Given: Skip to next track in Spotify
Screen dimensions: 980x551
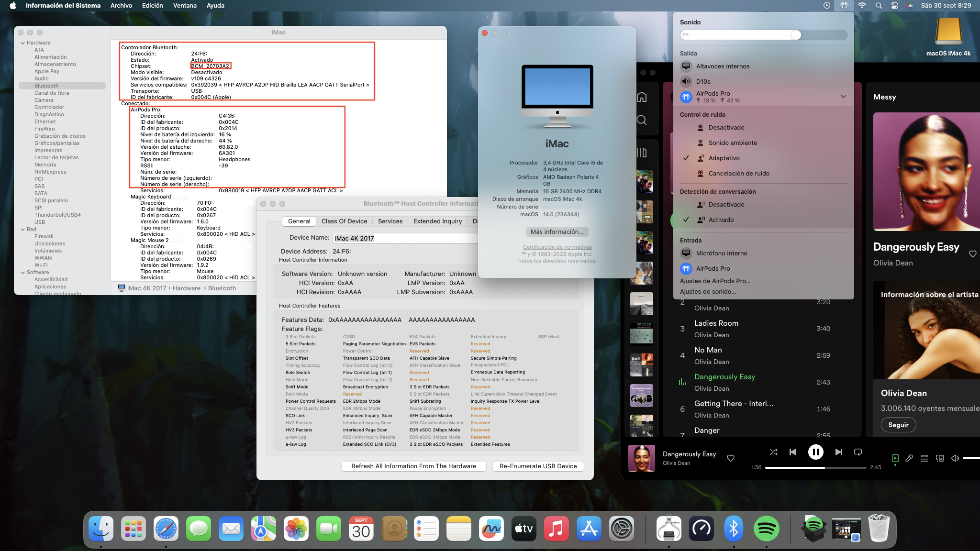Looking at the screenshot, I should [838, 452].
